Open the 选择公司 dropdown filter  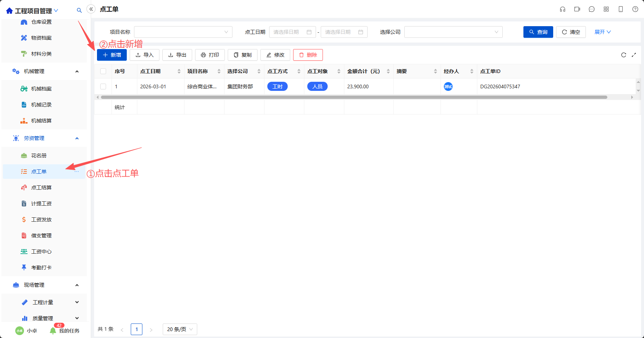[x=453, y=32]
